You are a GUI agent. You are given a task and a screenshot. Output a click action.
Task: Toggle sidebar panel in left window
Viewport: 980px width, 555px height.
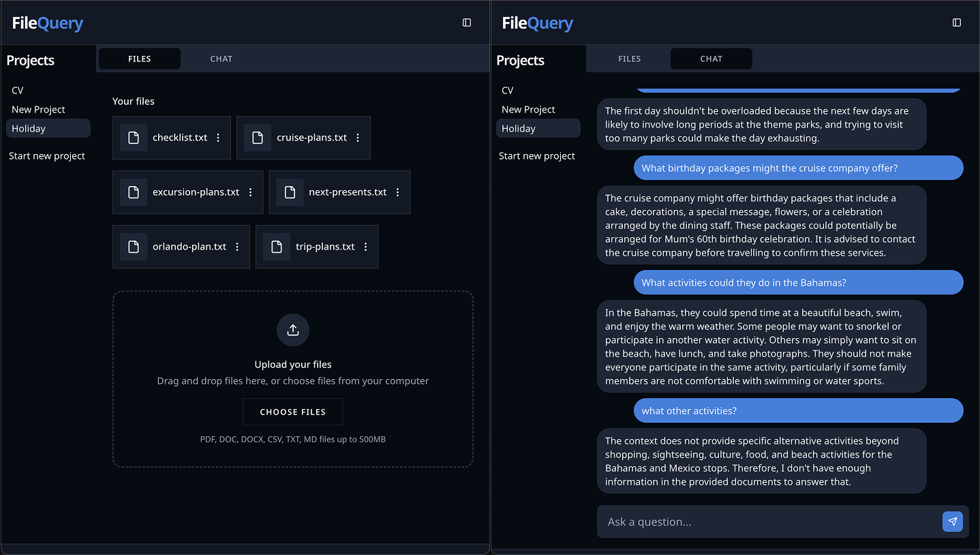(467, 22)
